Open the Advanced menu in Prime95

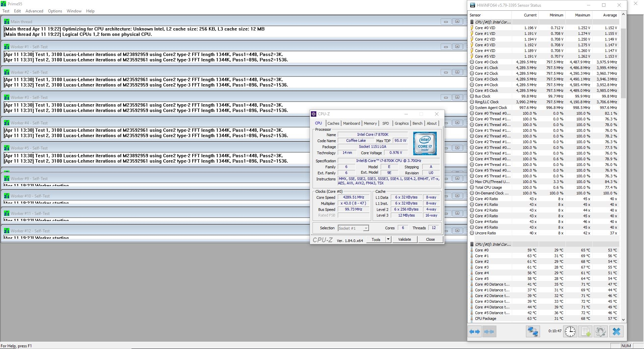(x=34, y=11)
